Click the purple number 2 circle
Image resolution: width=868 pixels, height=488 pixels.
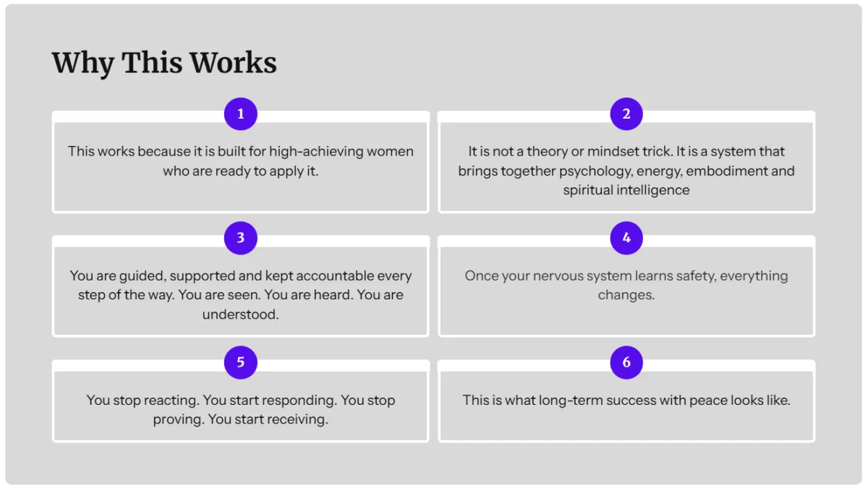point(626,114)
